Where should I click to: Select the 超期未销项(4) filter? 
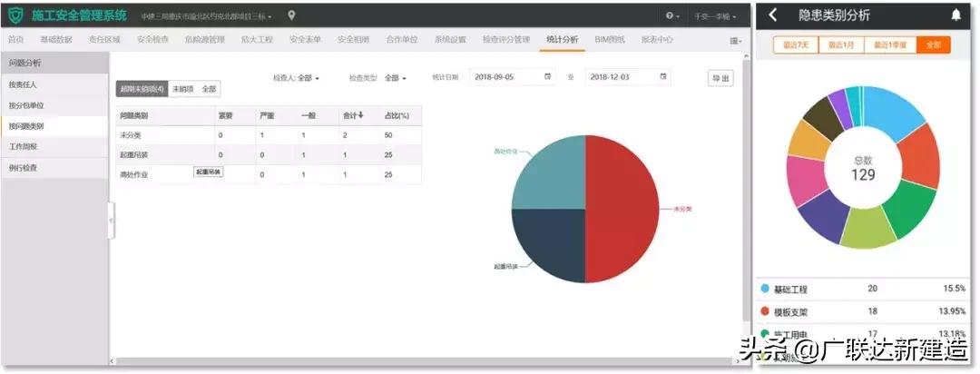pos(142,89)
